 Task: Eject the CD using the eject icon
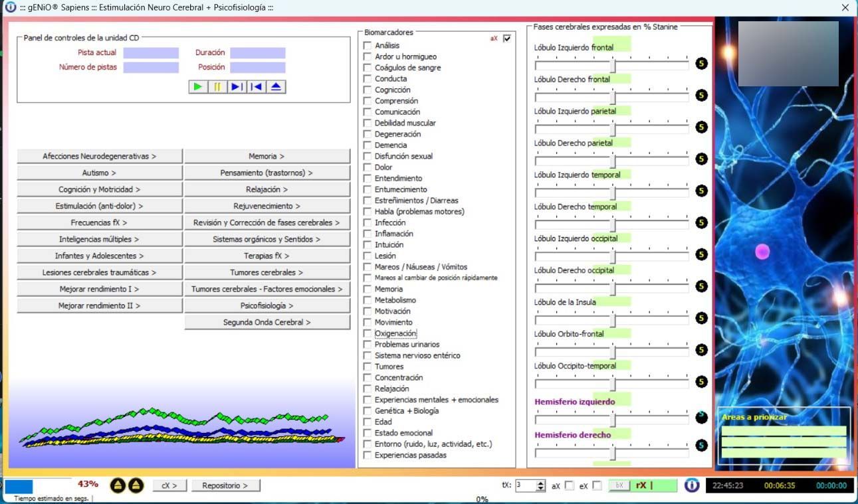coord(276,87)
